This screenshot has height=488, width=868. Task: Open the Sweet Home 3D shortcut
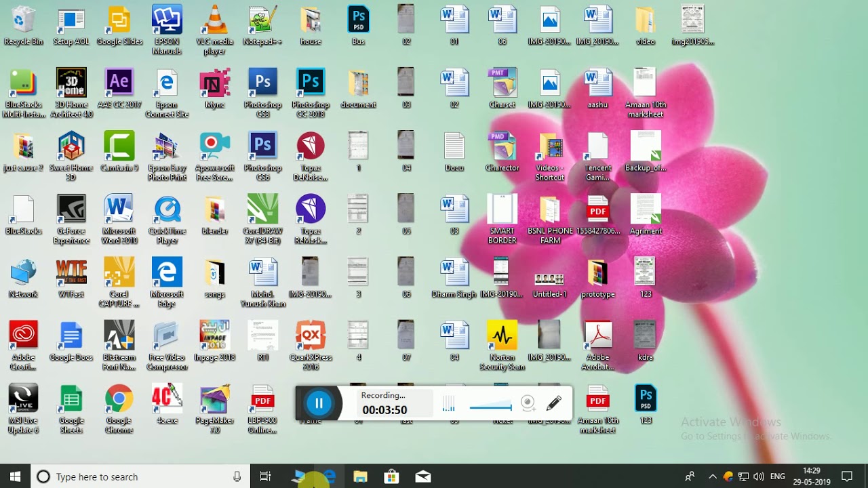click(71, 156)
